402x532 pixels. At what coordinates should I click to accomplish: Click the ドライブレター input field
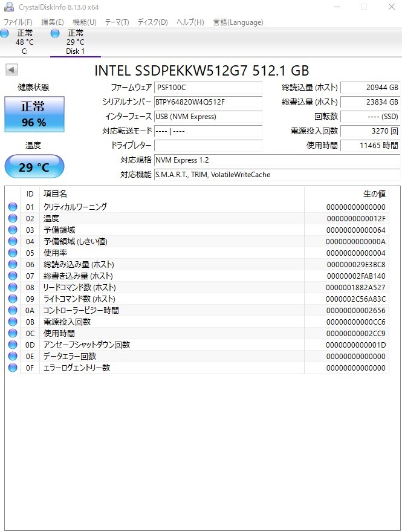pos(209,145)
